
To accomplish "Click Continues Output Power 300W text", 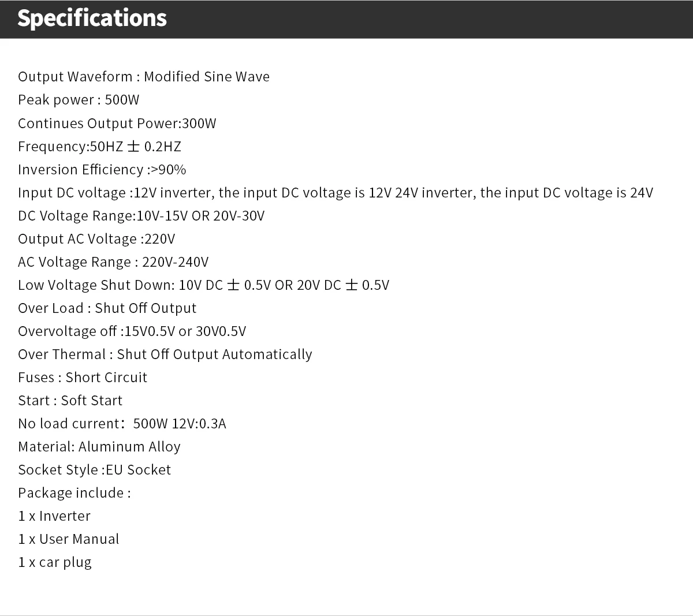I will [117, 124].
